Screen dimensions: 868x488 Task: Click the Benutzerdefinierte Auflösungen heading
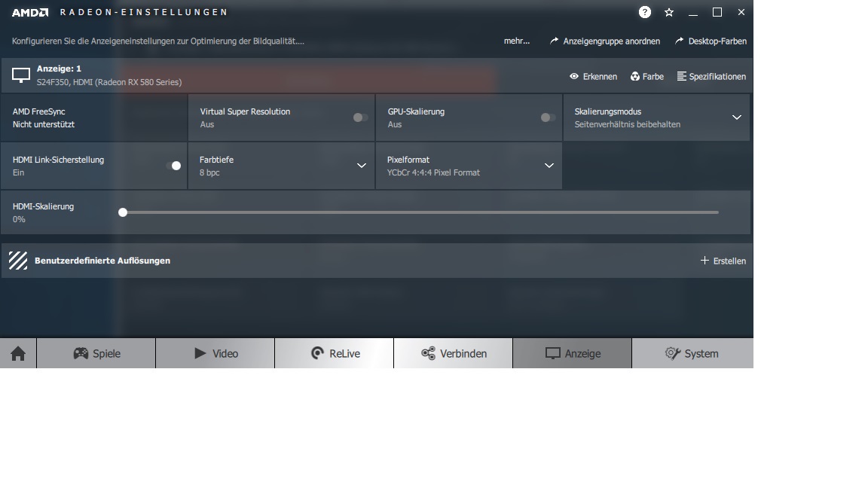[x=102, y=261]
